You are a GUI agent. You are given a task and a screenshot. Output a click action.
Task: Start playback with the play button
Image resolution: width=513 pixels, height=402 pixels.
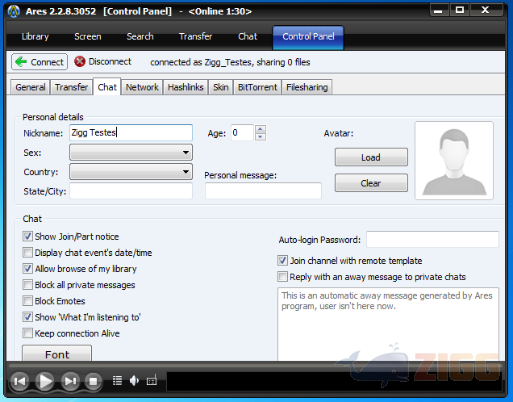coord(45,381)
